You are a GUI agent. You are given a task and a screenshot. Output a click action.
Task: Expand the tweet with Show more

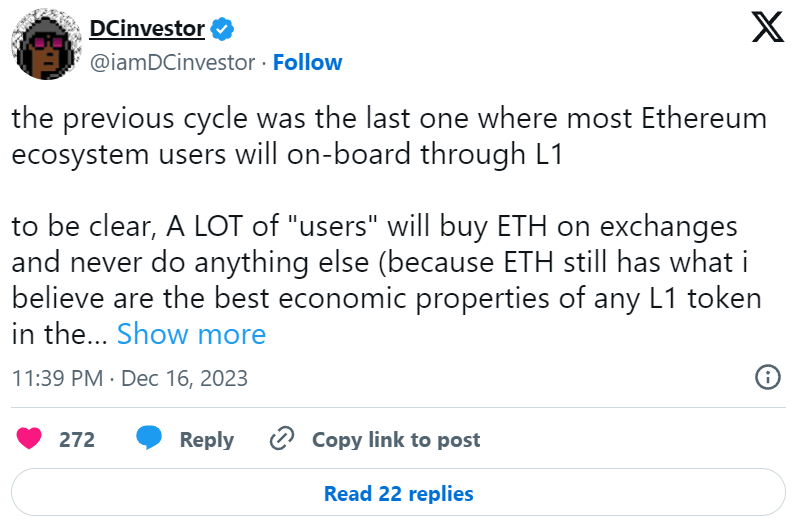191,334
